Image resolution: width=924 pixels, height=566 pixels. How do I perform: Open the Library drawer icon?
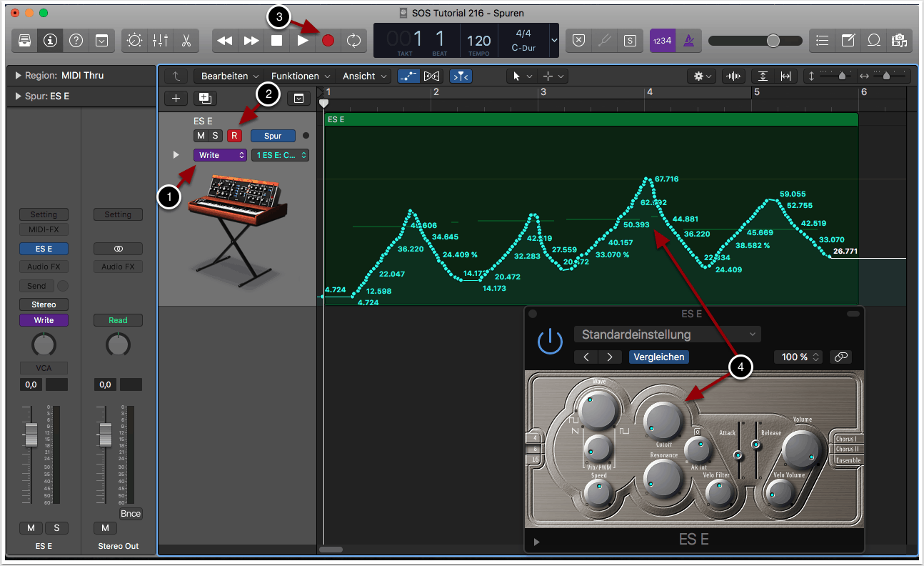(x=24, y=41)
